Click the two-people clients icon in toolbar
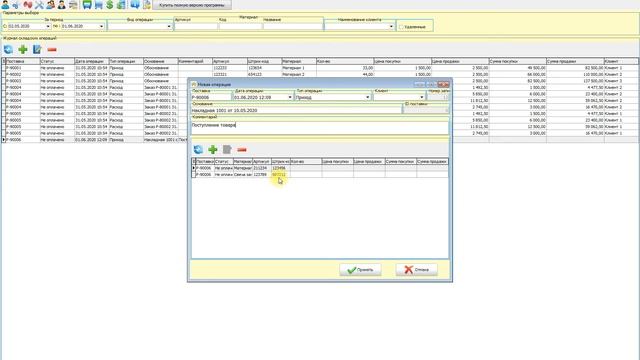 [x=51, y=5]
